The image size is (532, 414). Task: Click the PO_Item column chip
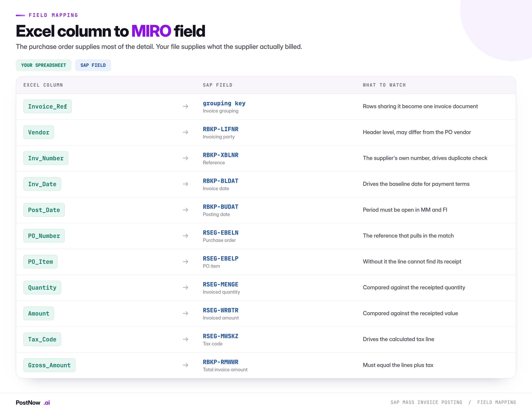pyautogui.click(x=40, y=262)
